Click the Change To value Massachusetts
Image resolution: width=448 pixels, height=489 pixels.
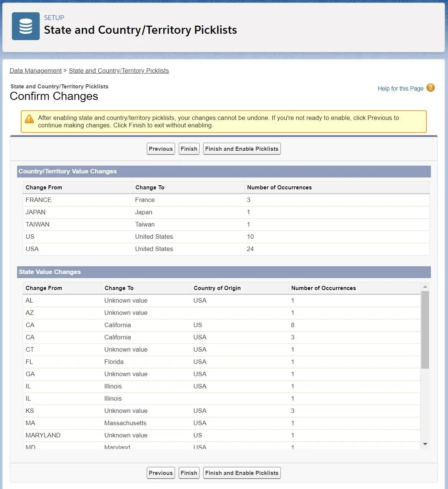point(125,423)
